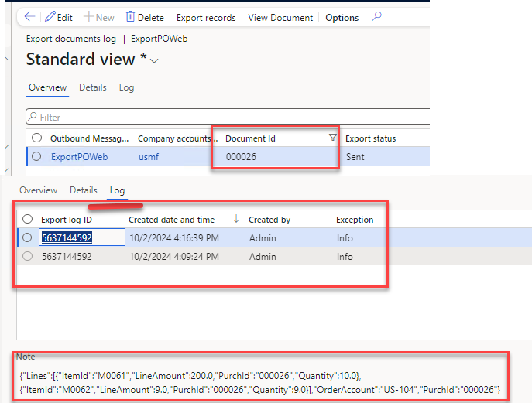This screenshot has width=532, height=403.
Task: Select the lower Details tab
Action: 84,190
